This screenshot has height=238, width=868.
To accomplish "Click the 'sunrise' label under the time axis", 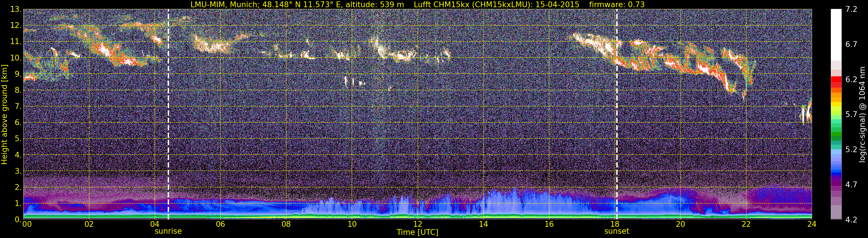I will [x=168, y=231].
